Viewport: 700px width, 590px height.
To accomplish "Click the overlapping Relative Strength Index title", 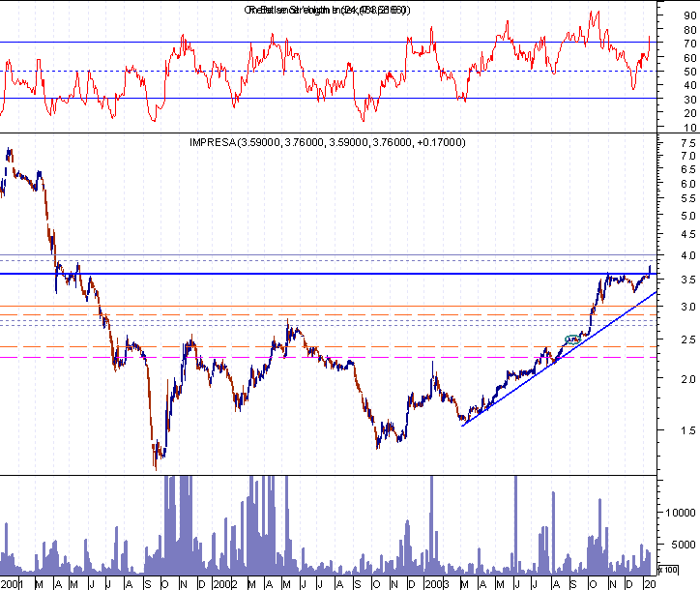I will click(x=327, y=10).
